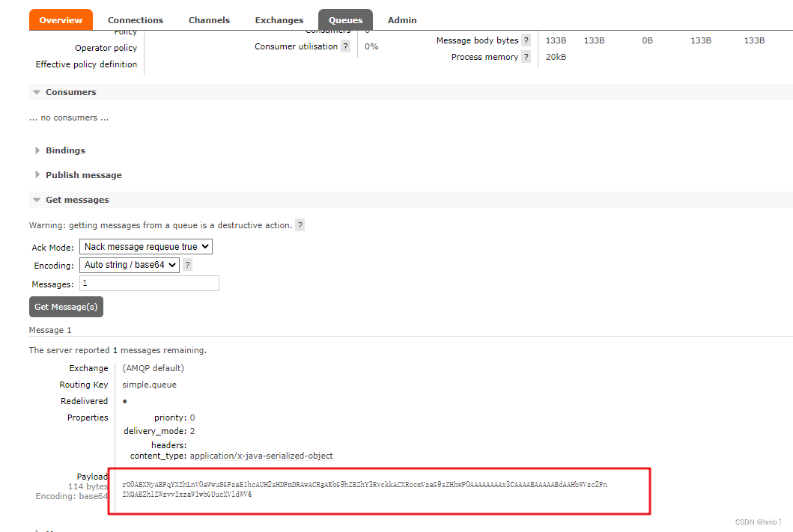793x532 pixels.
Task: Focus the Messages count input field
Action: coord(149,284)
